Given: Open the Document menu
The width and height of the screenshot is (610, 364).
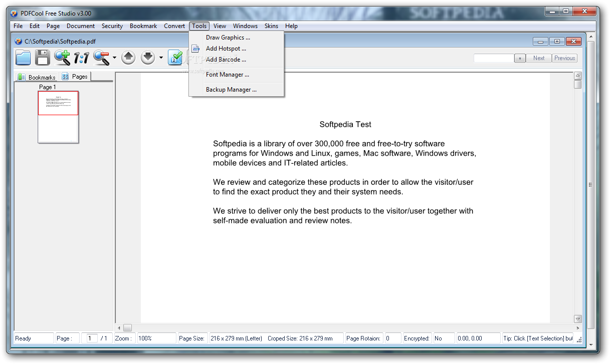Looking at the screenshot, I should pos(81,26).
